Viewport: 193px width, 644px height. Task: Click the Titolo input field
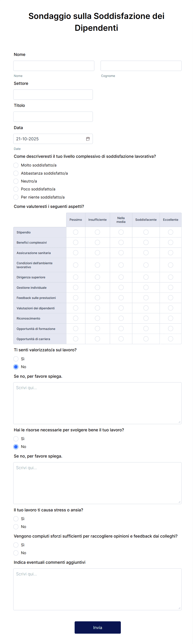(53, 117)
